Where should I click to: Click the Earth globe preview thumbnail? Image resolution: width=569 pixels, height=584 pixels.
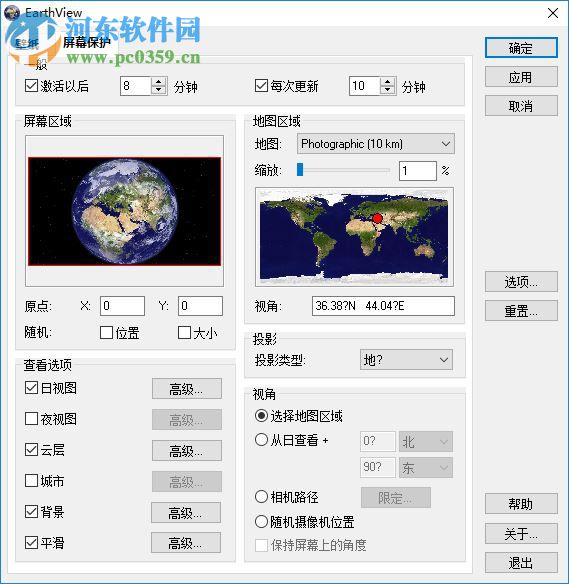[x=124, y=211]
